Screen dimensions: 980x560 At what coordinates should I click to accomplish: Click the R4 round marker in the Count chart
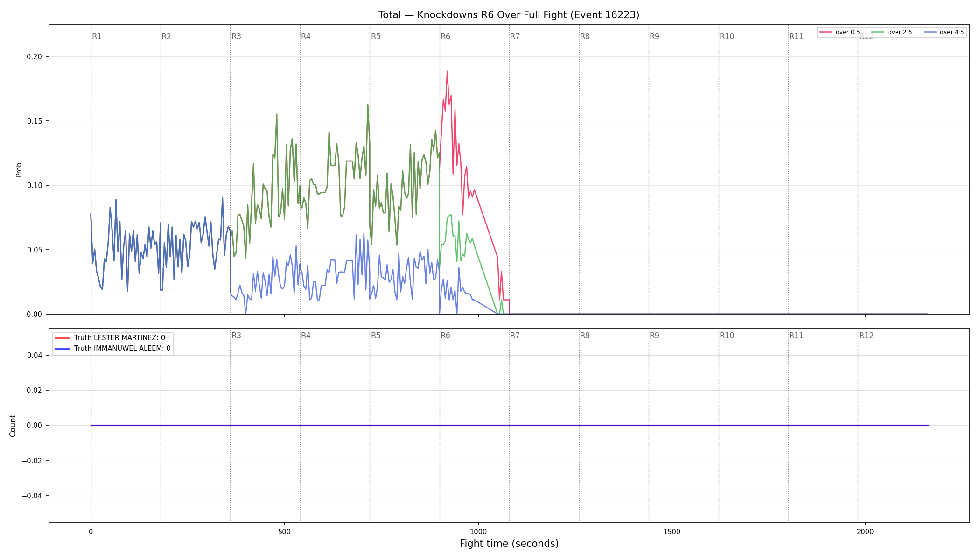click(x=306, y=336)
